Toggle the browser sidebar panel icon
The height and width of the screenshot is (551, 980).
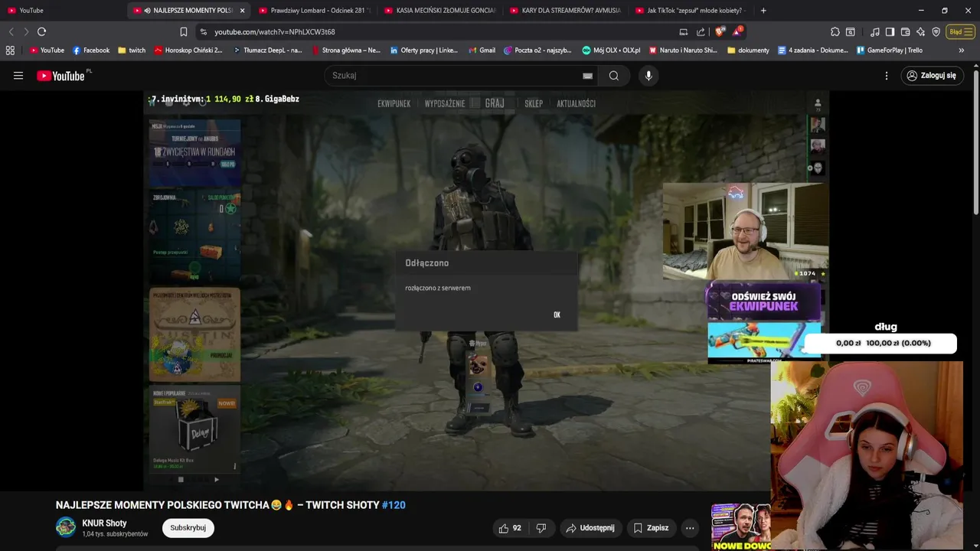click(x=890, y=31)
